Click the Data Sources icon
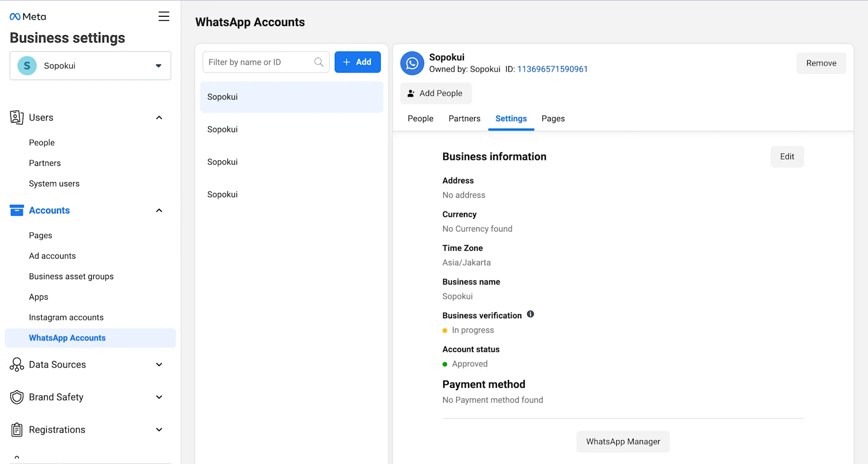Viewport: 868px width, 464px height. pos(17,365)
